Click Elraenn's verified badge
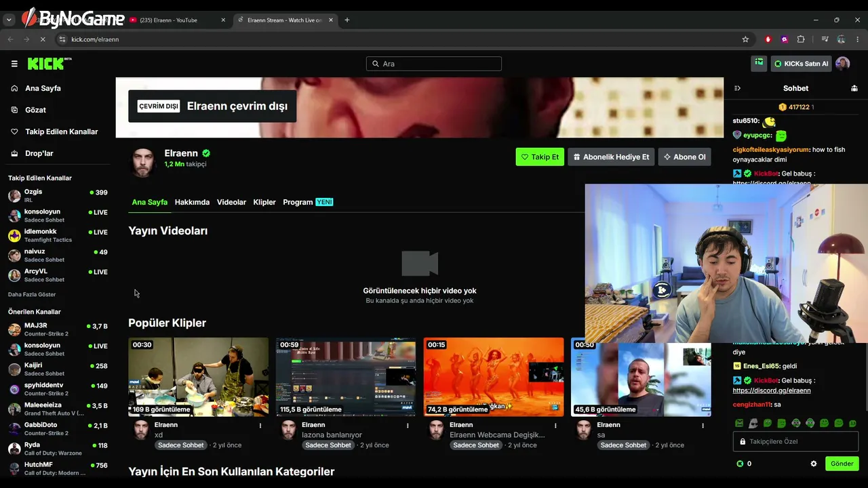The width and height of the screenshot is (868, 488). 206,153
